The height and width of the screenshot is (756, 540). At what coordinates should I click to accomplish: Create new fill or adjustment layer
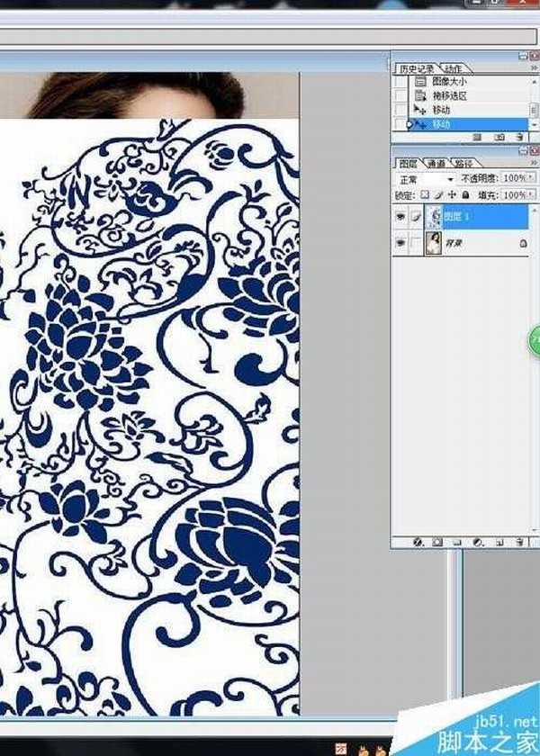click(478, 542)
